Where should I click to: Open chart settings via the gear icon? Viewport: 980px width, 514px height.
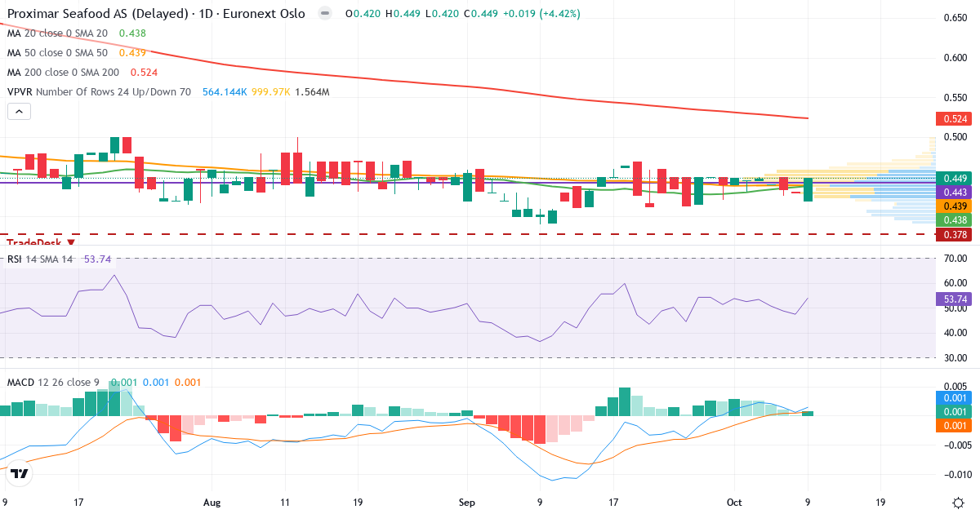[x=957, y=502]
